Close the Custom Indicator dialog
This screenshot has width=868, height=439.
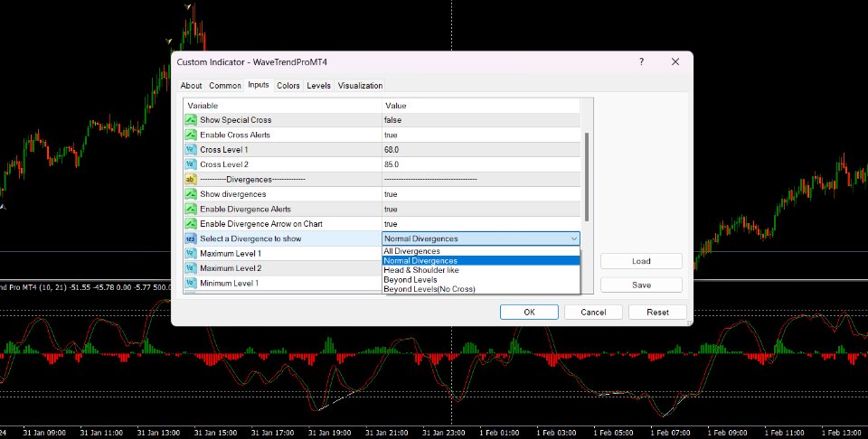coord(675,62)
